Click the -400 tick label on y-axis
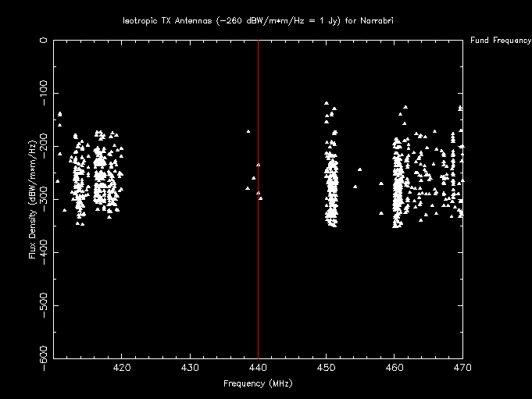The image size is (532, 399). click(x=44, y=252)
